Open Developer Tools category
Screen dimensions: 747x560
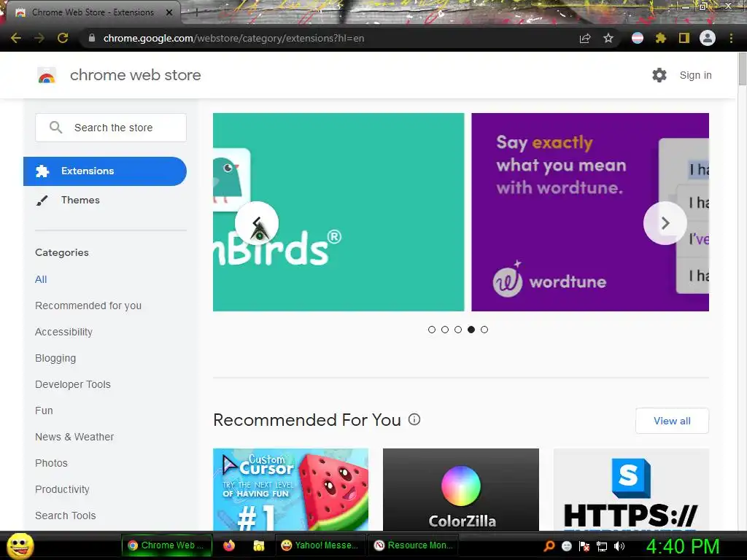(73, 384)
